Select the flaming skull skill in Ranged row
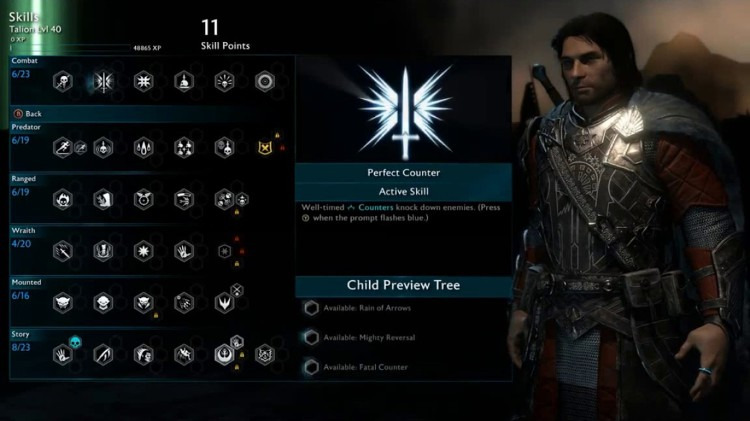Screen dimensions: 750x421 click(63, 199)
